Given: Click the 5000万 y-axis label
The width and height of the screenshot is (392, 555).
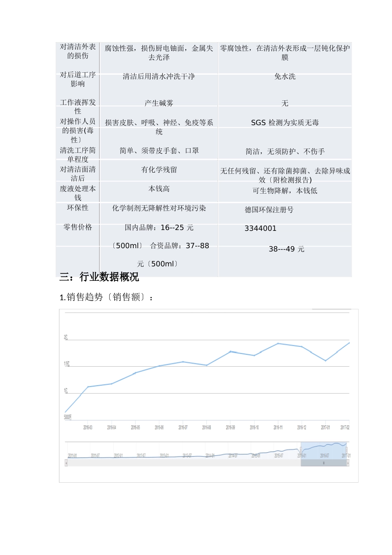Looking at the screenshot, I should click(x=68, y=417).
